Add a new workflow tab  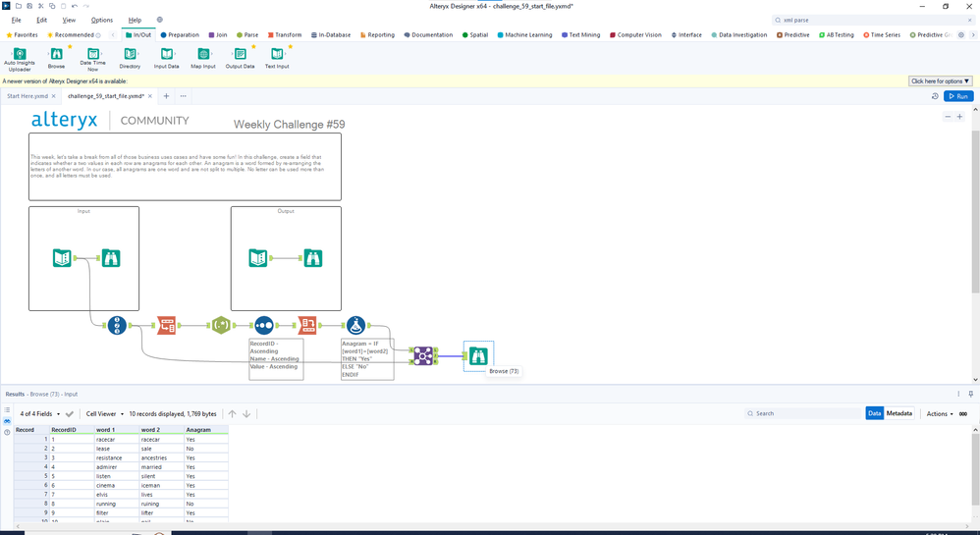[x=166, y=96]
